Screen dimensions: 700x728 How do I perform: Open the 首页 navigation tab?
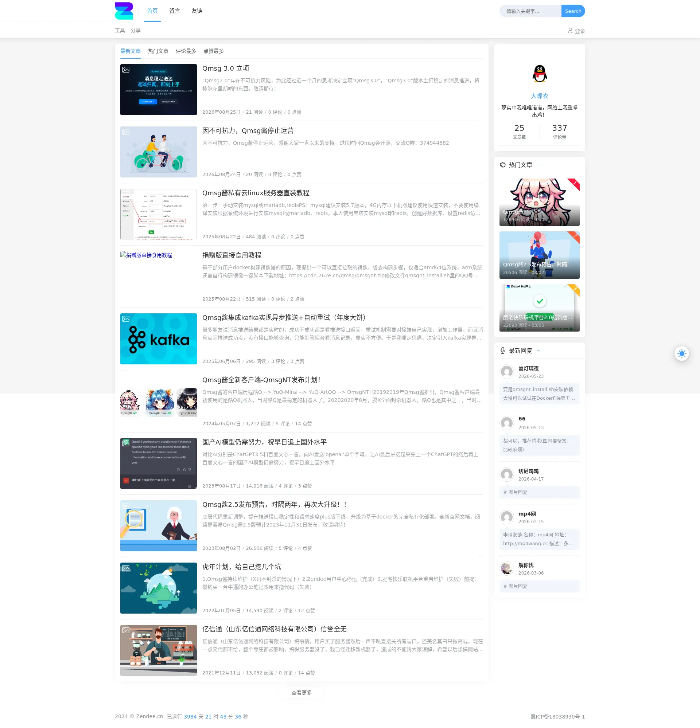click(152, 11)
